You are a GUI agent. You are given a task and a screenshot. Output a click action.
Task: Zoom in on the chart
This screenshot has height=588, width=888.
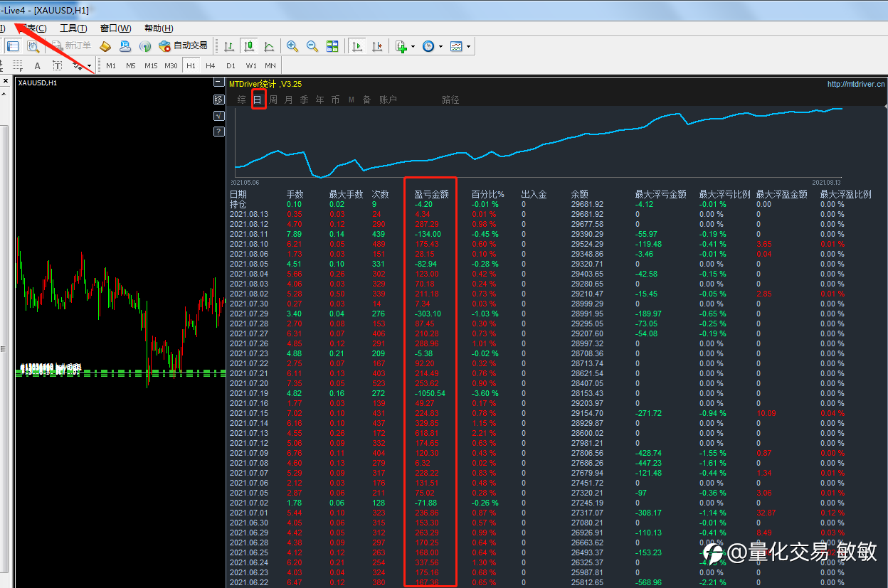coord(292,46)
